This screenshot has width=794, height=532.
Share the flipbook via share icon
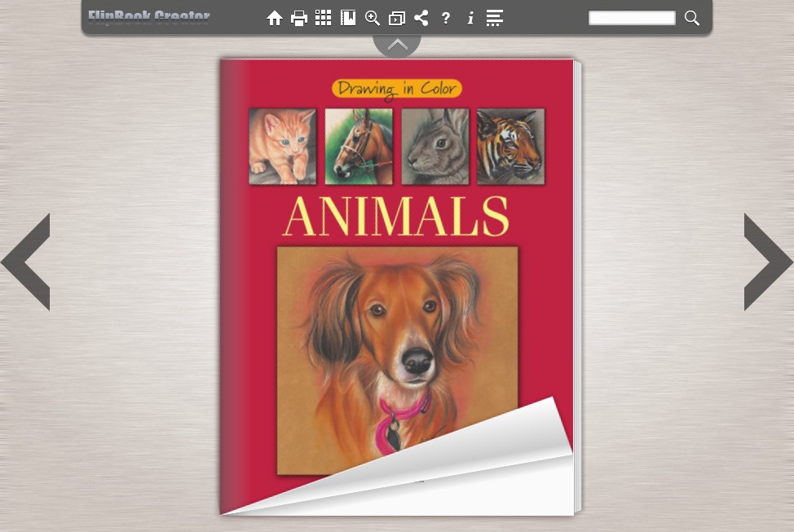pos(421,18)
